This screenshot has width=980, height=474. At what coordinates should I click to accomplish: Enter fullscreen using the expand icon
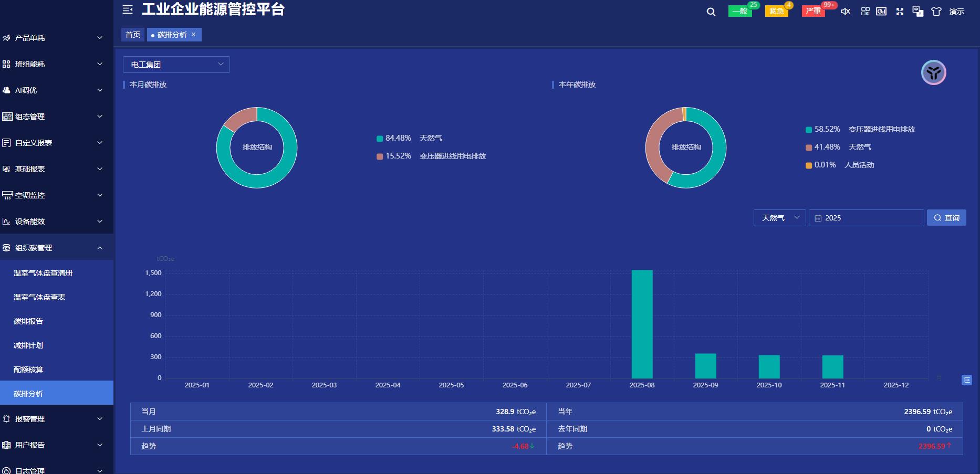[x=900, y=12]
